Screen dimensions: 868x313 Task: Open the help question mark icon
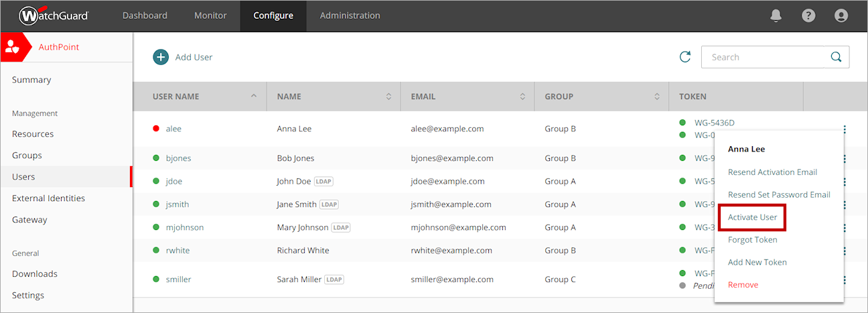[808, 15]
